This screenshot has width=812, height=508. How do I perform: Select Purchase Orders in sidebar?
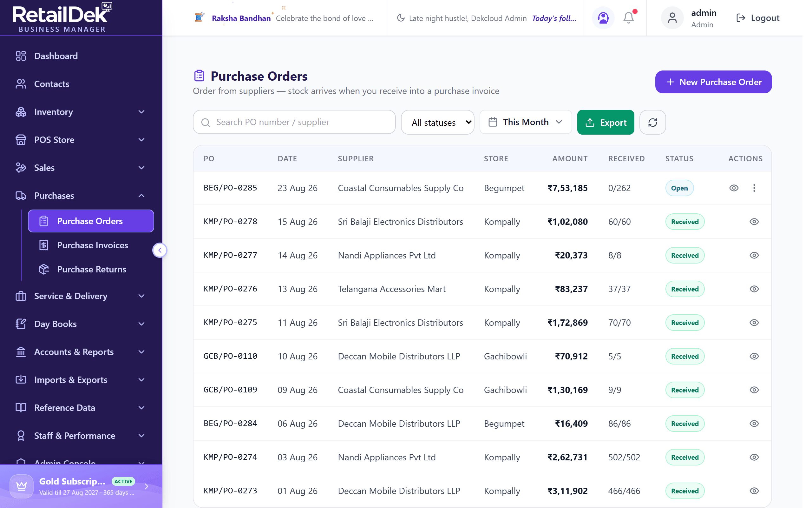[x=91, y=221]
